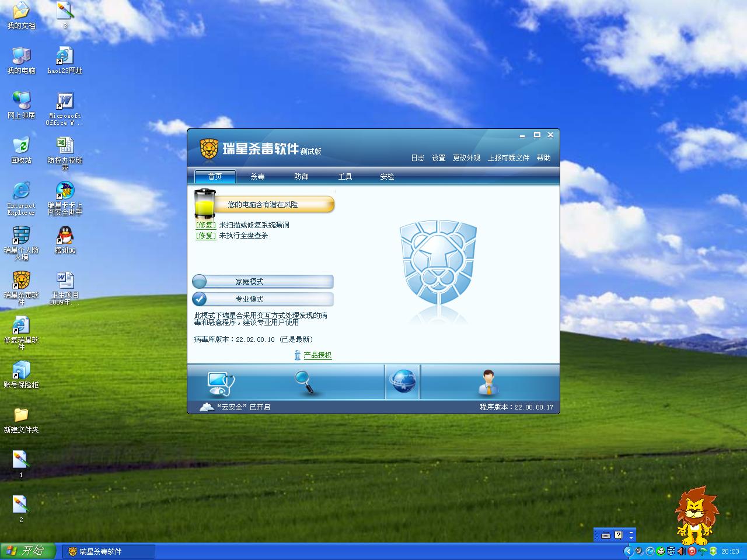This screenshot has width=747, height=560.
Task: Launch 腾讯QQ from desktop
Action: coord(65,240)
